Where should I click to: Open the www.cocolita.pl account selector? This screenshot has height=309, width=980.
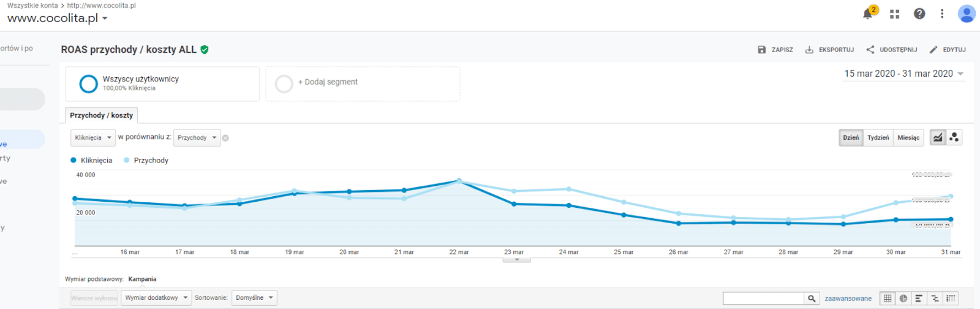(x=58, y=18)
